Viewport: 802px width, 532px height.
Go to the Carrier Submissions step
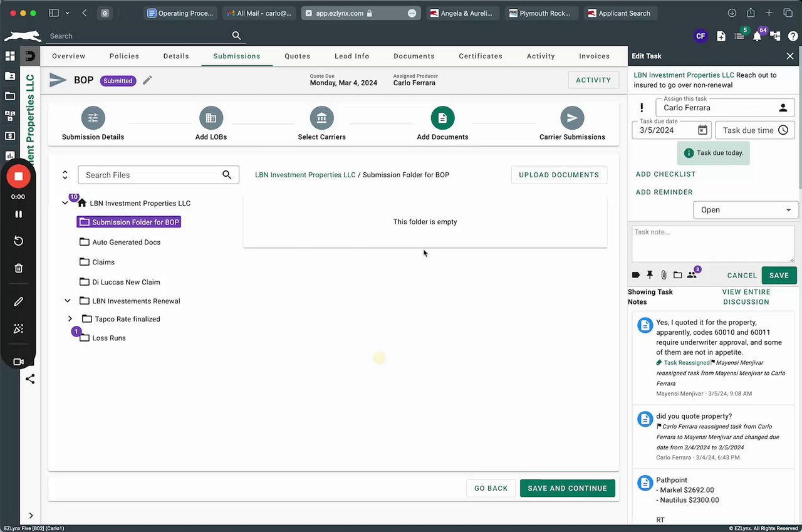[x=572, y=123]
